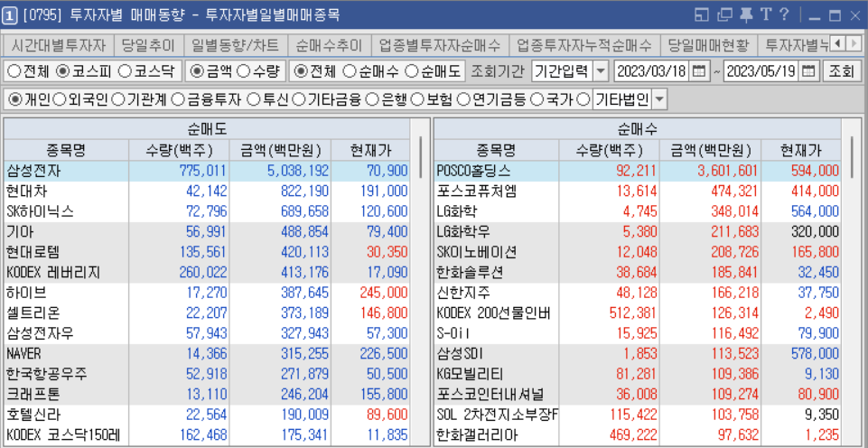Select the SK이노베이션 row
Screen dimensions: 868x448
point(638,253)
